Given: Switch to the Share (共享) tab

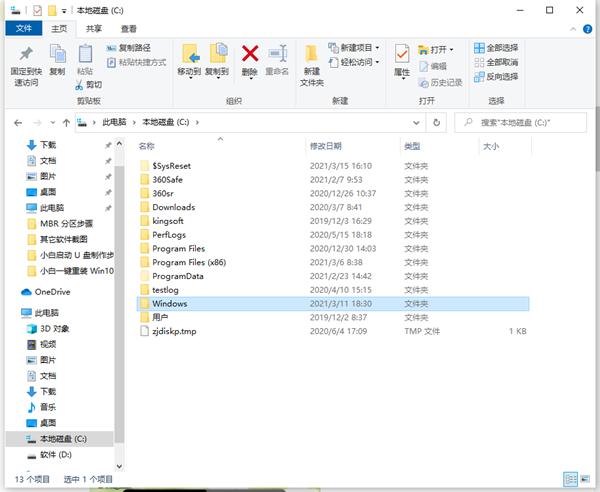Looking at the screenshot, I should 94,29.
